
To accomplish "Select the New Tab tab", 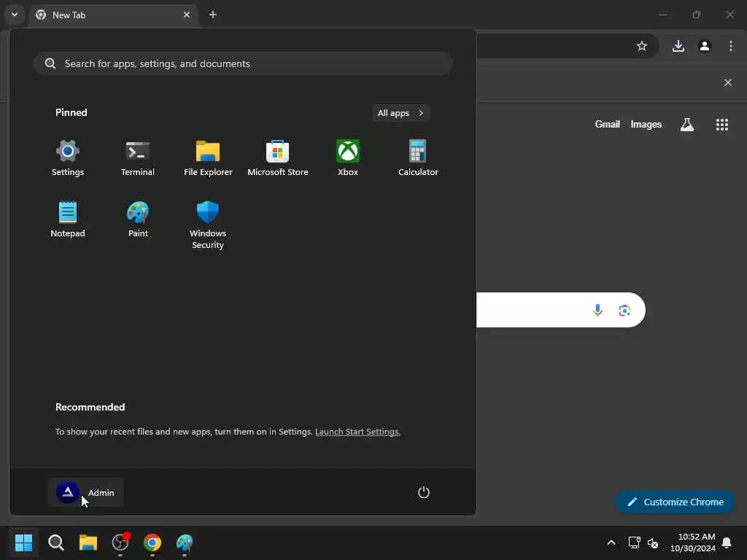I will coord(113,15).
